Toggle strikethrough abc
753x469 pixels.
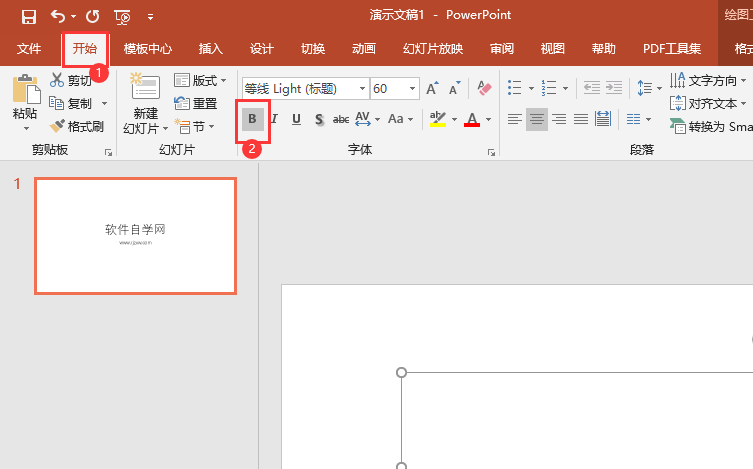point(341,119)
